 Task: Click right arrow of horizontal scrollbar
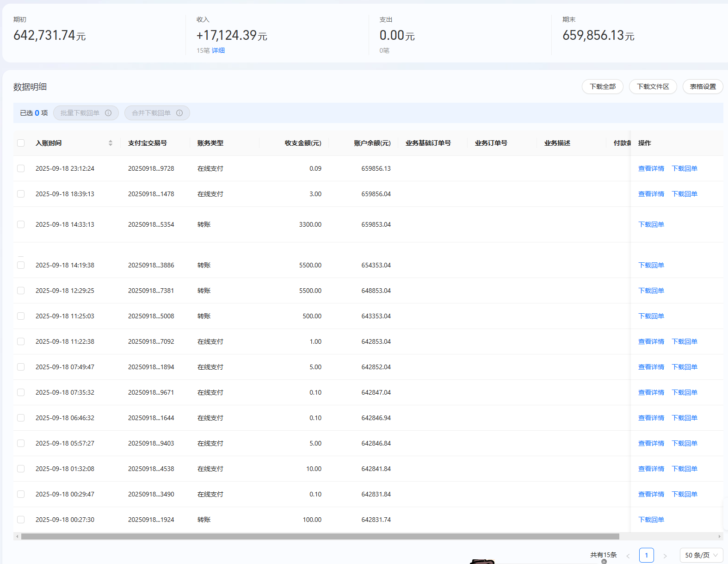point(719,537)
